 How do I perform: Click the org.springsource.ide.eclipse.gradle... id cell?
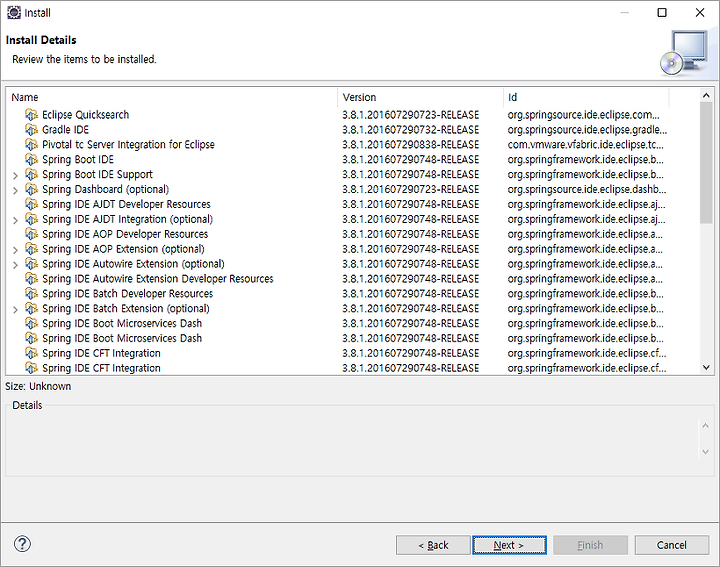[587, 129]
